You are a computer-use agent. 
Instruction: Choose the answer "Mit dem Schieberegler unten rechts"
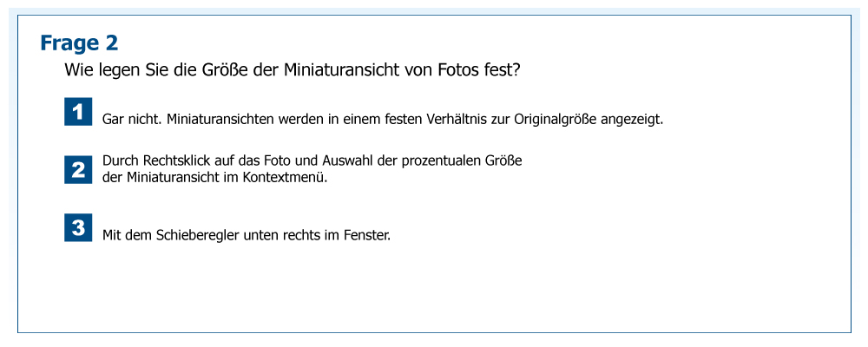click(x=246, y=234)
